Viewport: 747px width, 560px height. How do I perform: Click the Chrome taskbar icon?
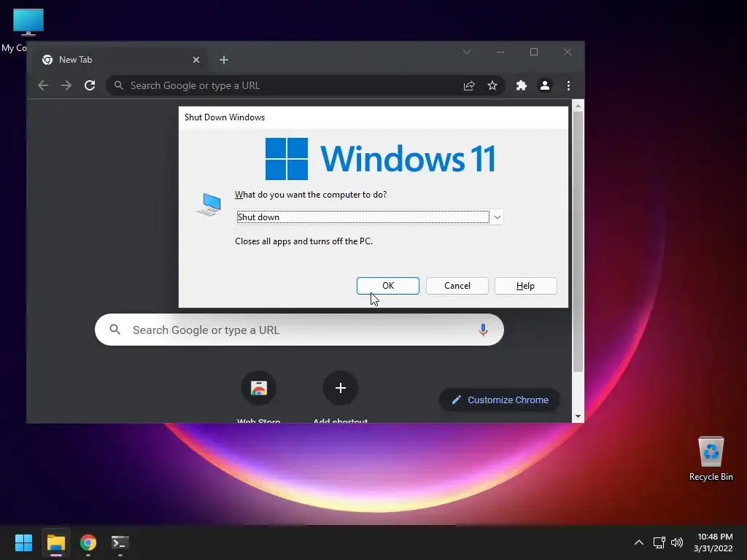tap(88, 542)
